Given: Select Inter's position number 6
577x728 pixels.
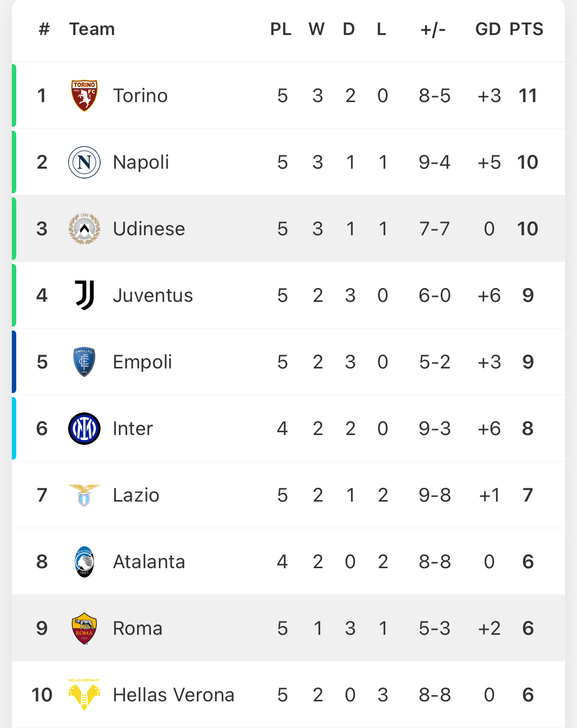Looking at the screenshot, I should 42,429.
